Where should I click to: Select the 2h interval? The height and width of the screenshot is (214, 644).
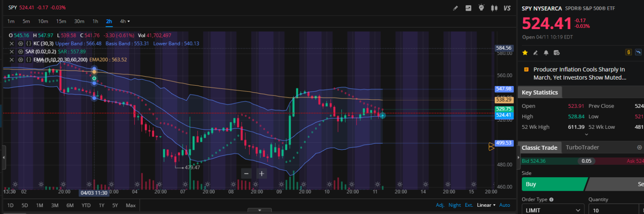pyautogui.click(x=109, y=21)
